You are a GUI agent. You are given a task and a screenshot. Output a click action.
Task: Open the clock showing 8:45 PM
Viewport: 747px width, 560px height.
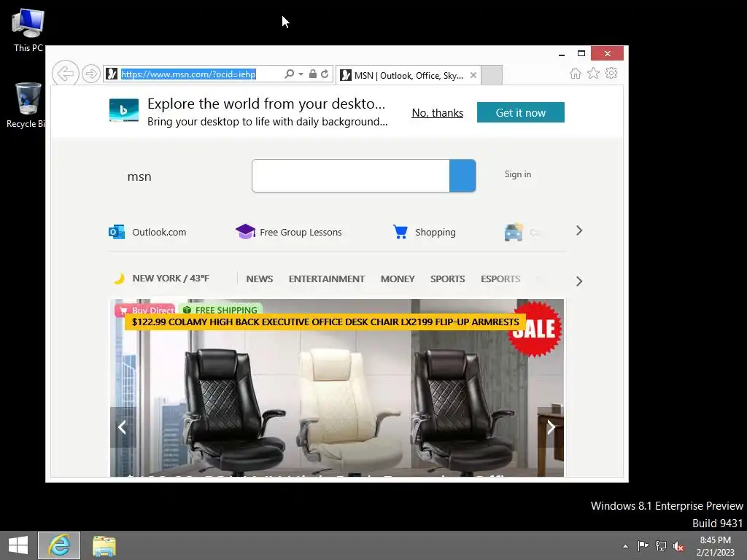715,545
